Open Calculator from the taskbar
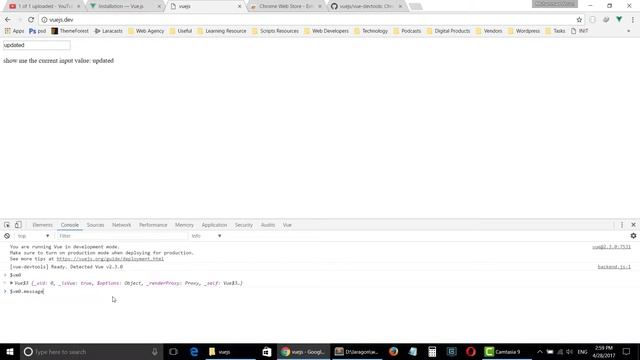This screenshot has height=360, width=640. 432,352
